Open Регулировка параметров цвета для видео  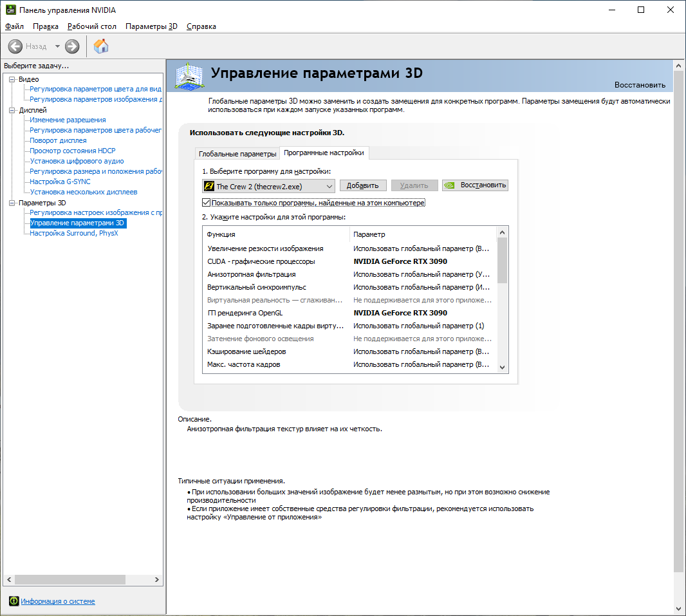pos(95,89)
